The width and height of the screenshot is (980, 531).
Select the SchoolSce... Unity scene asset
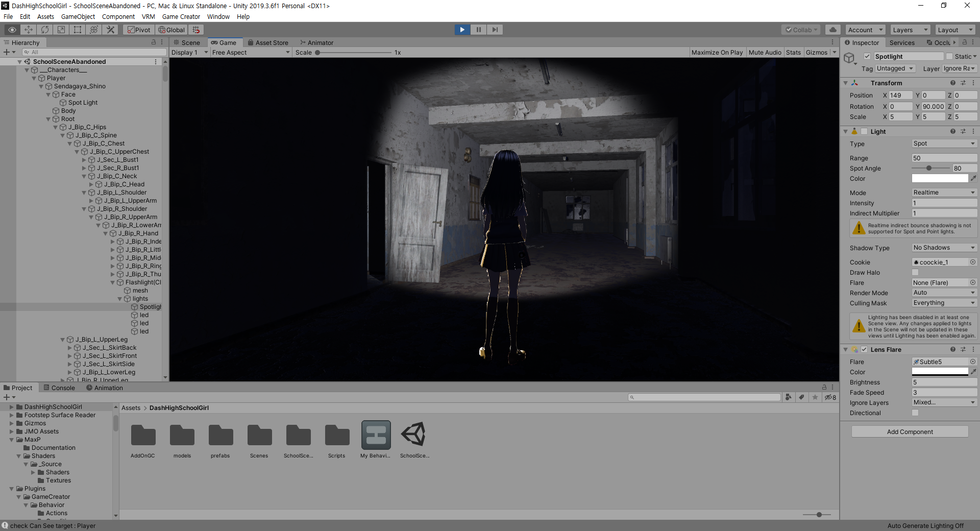(x=414, y=440)
